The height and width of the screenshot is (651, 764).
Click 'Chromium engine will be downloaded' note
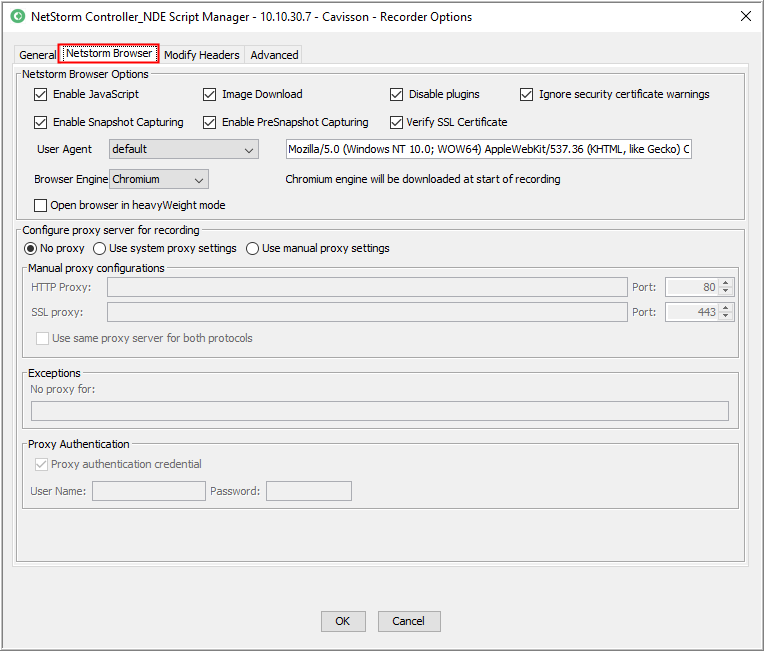coord(422,179)
